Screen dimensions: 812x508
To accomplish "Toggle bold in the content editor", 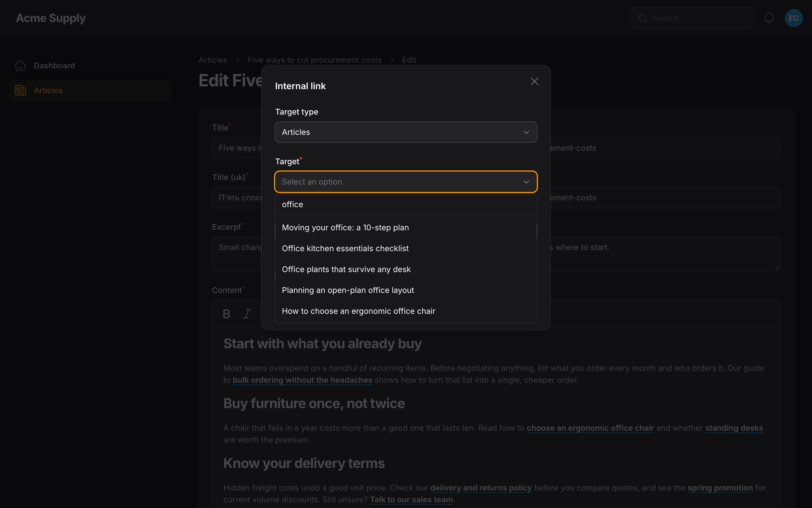I will tap(226, 314).
